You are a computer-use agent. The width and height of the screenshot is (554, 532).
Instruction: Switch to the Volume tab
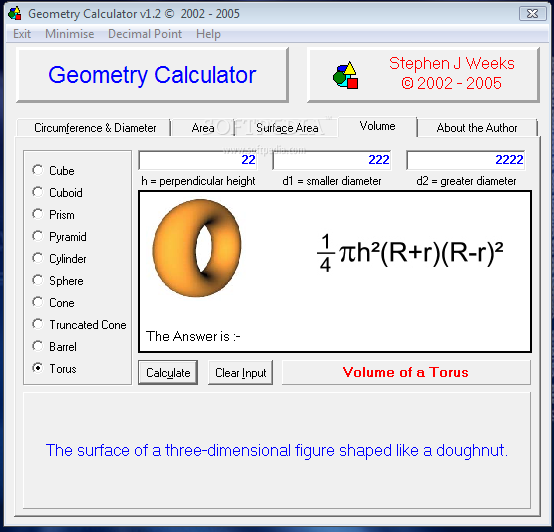[x=377, y=126]
